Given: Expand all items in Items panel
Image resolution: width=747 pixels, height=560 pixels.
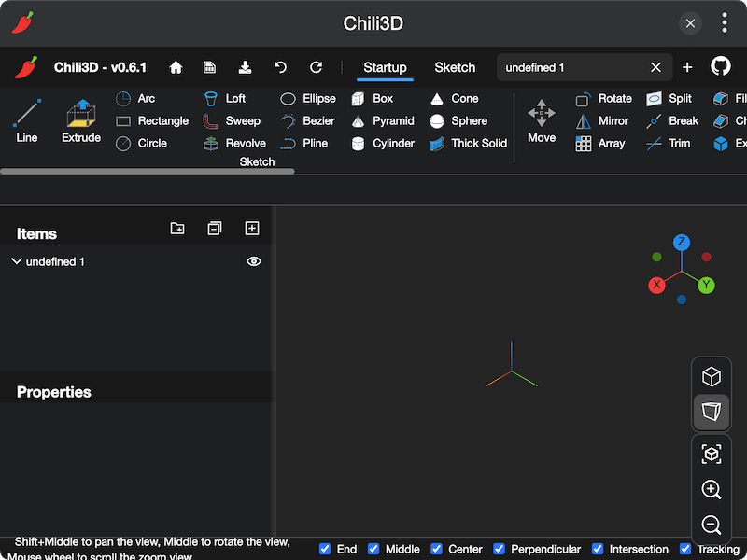Looking at the screenshot, I should (x=252, y=228).
